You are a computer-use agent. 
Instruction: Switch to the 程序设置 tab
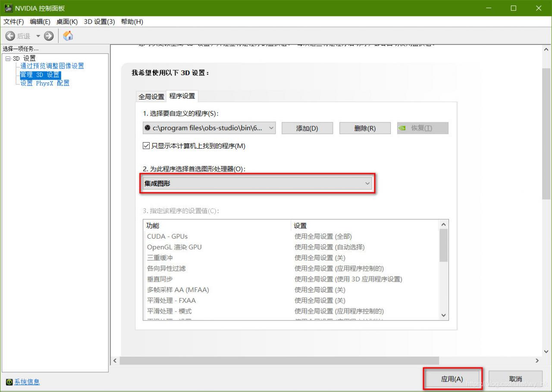point(182,96)
